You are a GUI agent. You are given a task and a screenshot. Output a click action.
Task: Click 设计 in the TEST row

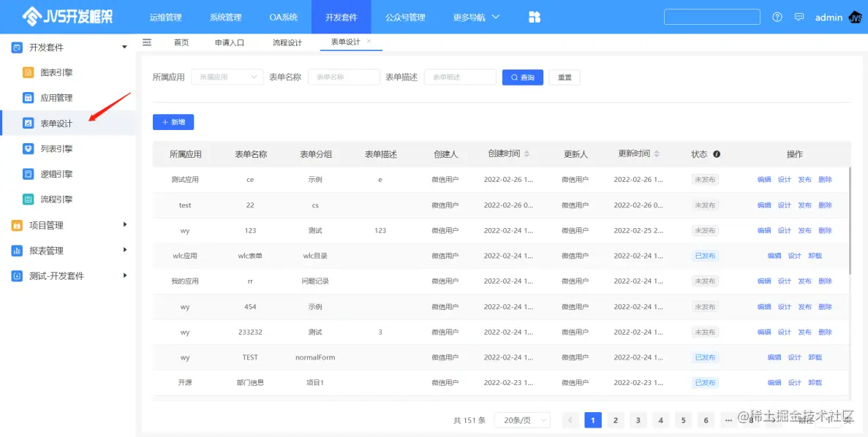(x=794, y=357)
